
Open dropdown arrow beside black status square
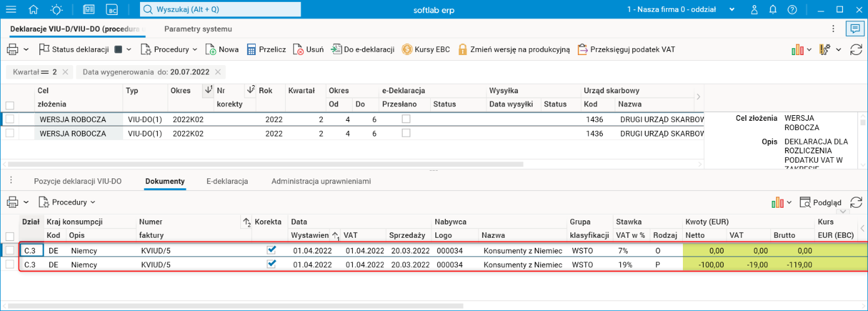click(129, 49)
